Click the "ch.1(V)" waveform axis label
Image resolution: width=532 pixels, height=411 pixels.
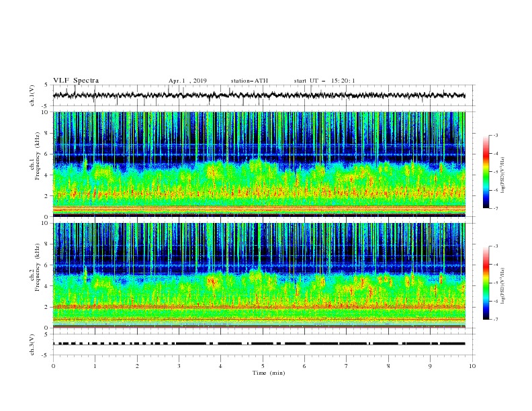[32, 95]
